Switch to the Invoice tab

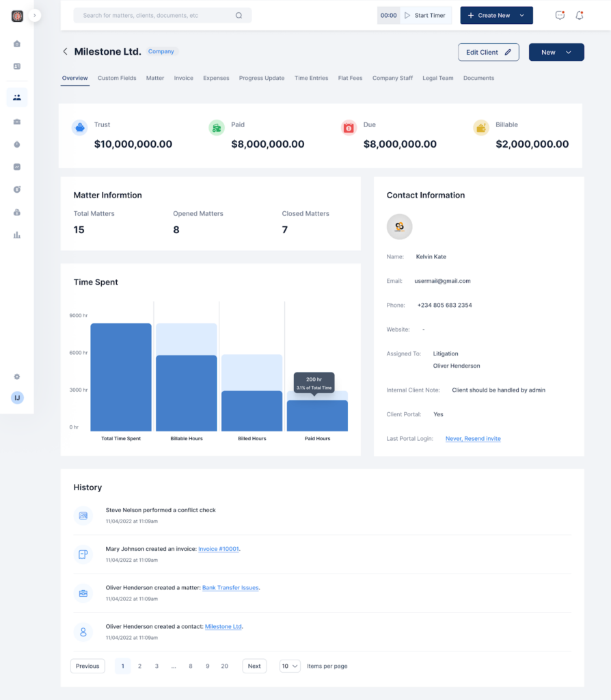(x=183, y=78)
